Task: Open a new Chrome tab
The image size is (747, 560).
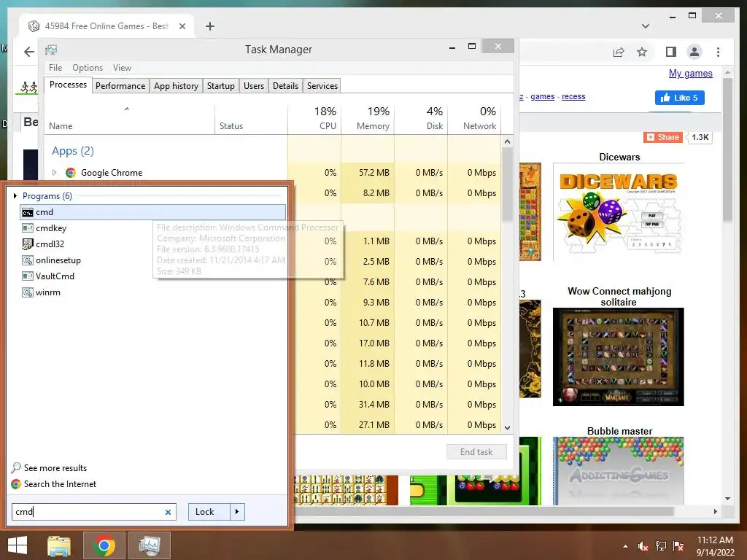Action: [x=209, y=26]
